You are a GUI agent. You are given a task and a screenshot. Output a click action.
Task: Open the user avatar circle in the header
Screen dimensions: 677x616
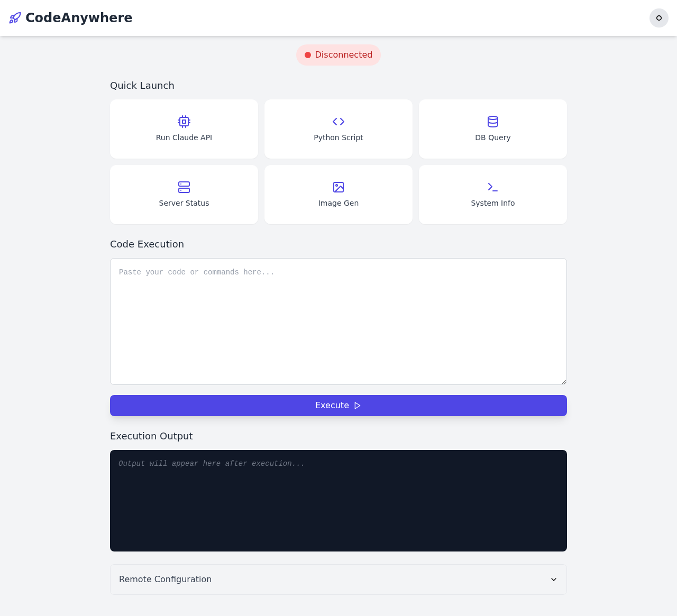pyautogui.click(x=658, y=17)
